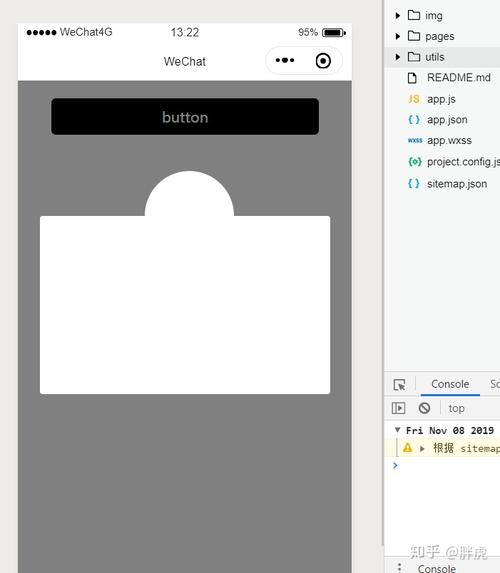The image size is (500, 573).
Task: Clear the console with the ban icon
Action: click(424, 408)
